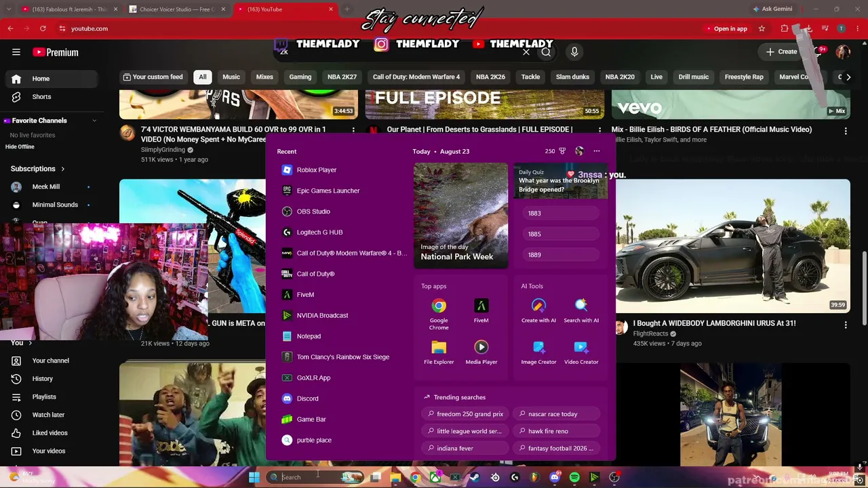The image size is (868, 488).
Task: Open the Liked videos page
Action: tap(50, 433)
